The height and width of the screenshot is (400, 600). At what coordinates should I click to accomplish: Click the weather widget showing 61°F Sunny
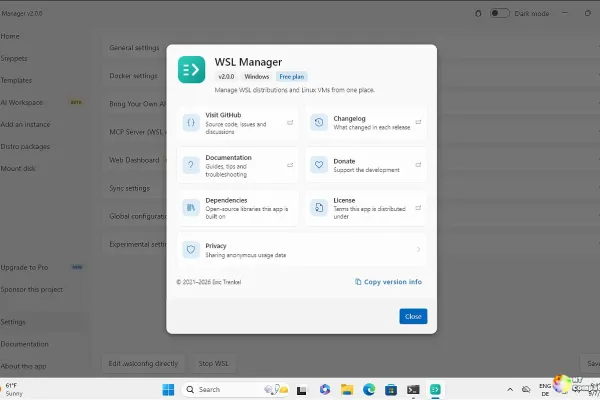tap(13, 390)
